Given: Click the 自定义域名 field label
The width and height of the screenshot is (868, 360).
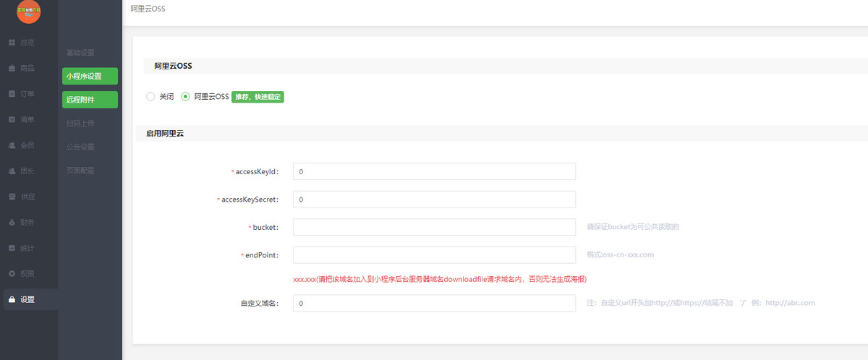Looking at the screenshot, I should [259, 304].
